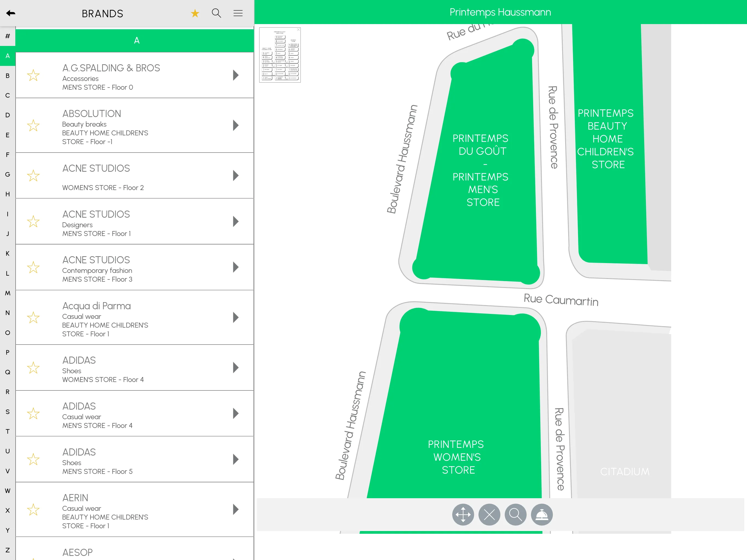Show favorites with the gold star icon

click(195, 13)
